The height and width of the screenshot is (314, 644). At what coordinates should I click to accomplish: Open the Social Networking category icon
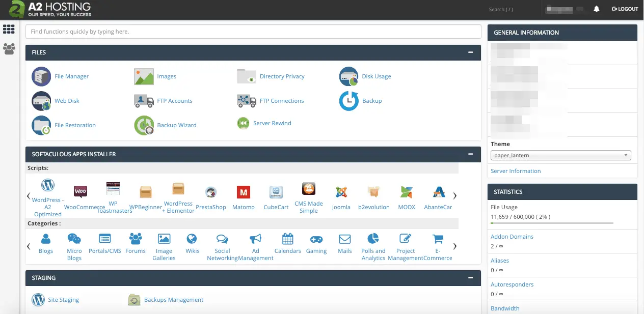click(222, 239)
